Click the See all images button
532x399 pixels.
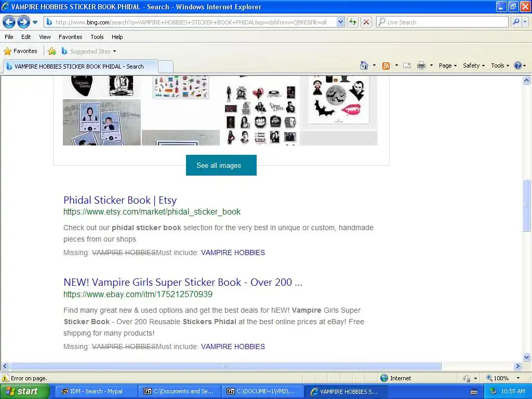[221, 165]
